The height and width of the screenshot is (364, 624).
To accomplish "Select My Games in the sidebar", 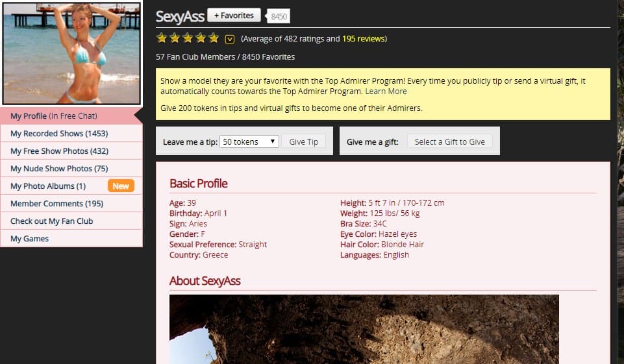I will (29, 239).
